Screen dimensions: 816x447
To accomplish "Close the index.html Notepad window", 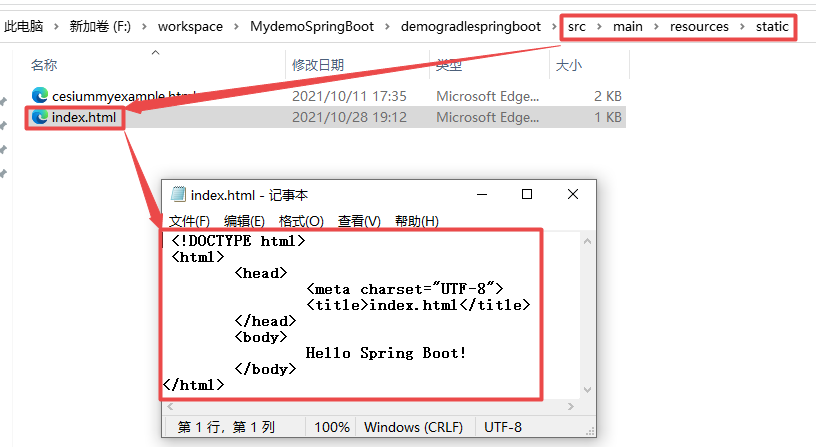I will pos(573,194).
